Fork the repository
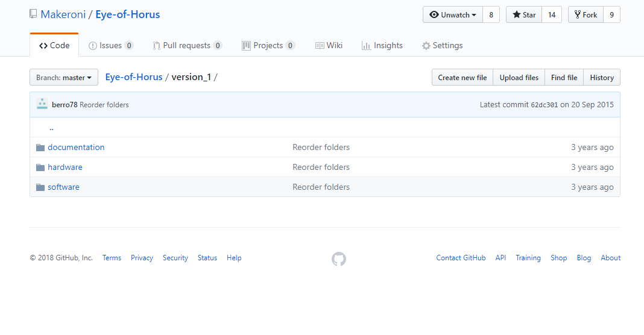644x335 pixels. [x=586, y=15]
